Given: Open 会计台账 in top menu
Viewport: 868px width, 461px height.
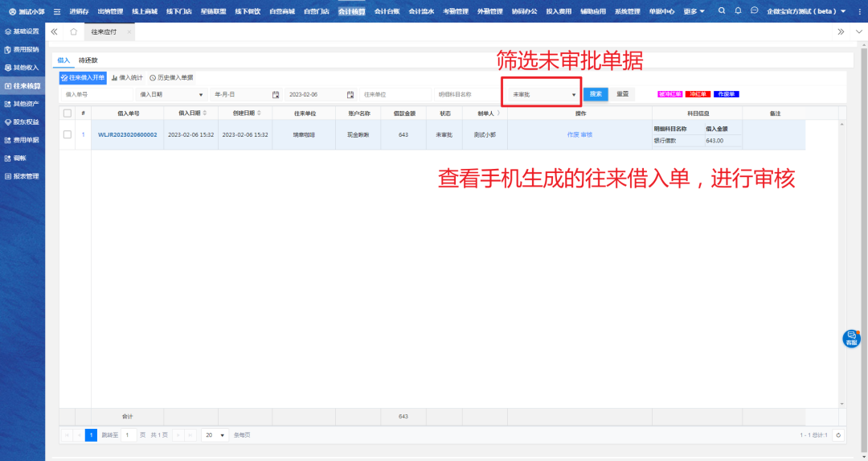Looking at the screenshot, I should (x=387, y=11).
